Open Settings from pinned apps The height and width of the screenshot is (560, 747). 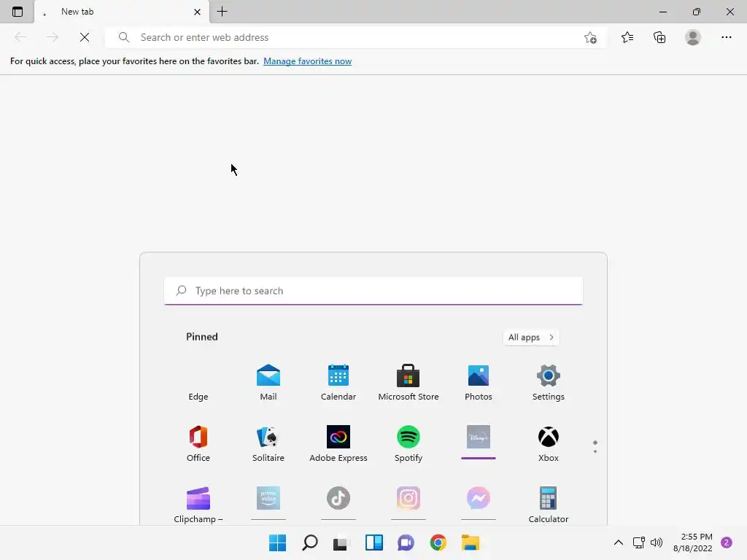tap(549, 383)
